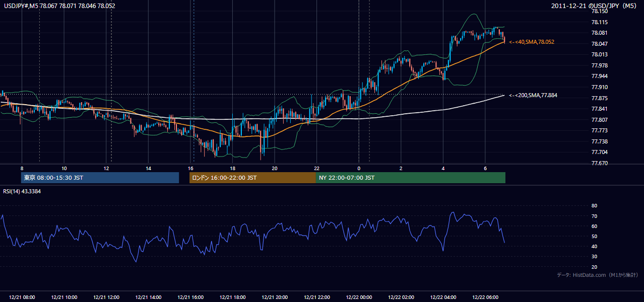Click the USDJPY#,M5 price header text
The image size is (644, 302).
(59, 6)
